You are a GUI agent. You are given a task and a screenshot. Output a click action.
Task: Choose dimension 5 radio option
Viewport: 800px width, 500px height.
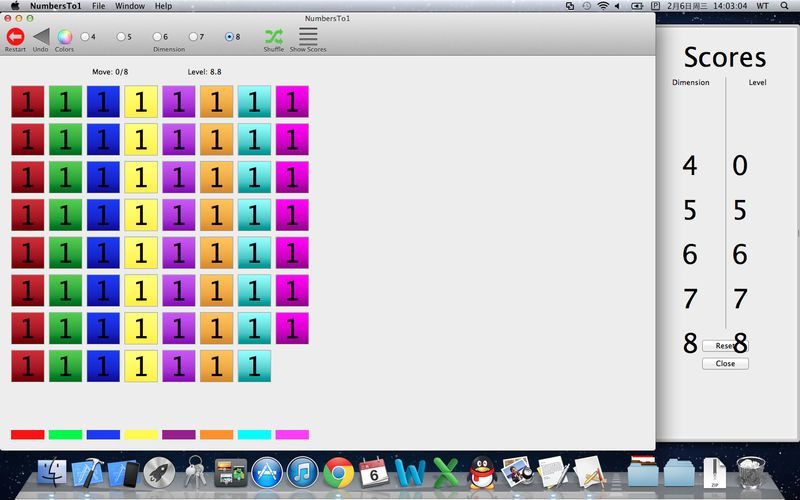[121, 37]
